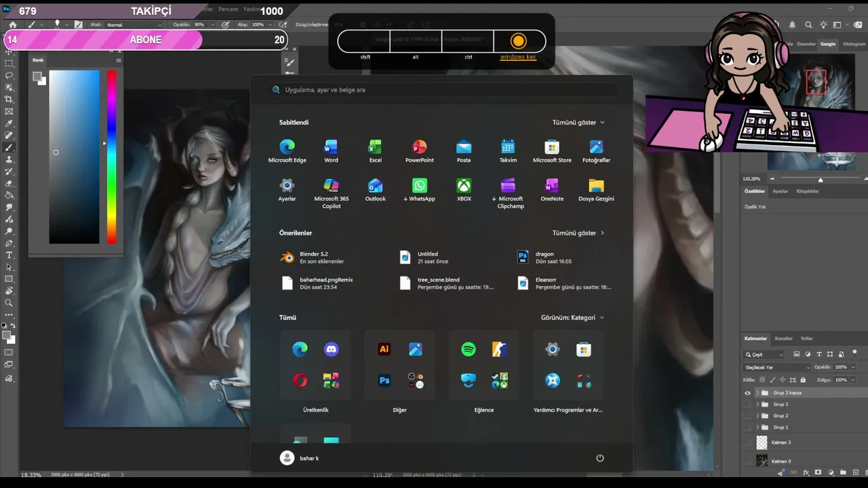Select the Lasso tool in Photoshop

click(x=9, y=75)
